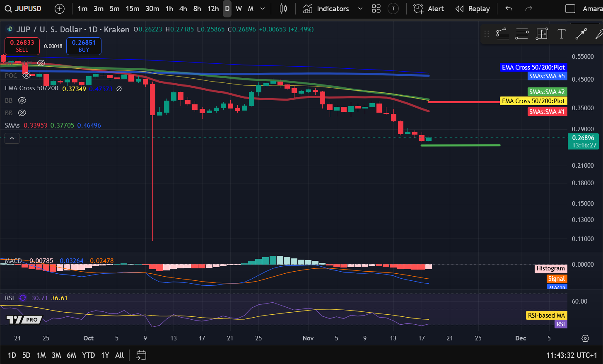
Task: Hide the second BB indicator
Action: tap(22, 113)
